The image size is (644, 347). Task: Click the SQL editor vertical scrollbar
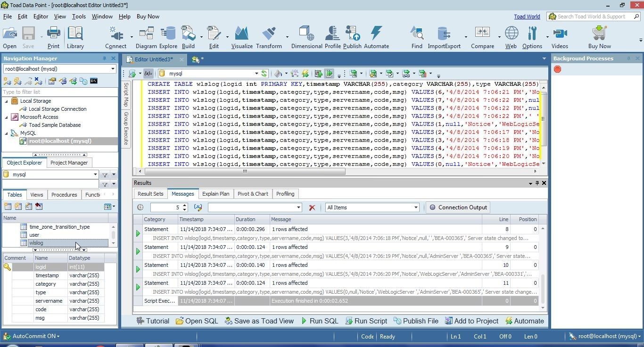(544, 119)
